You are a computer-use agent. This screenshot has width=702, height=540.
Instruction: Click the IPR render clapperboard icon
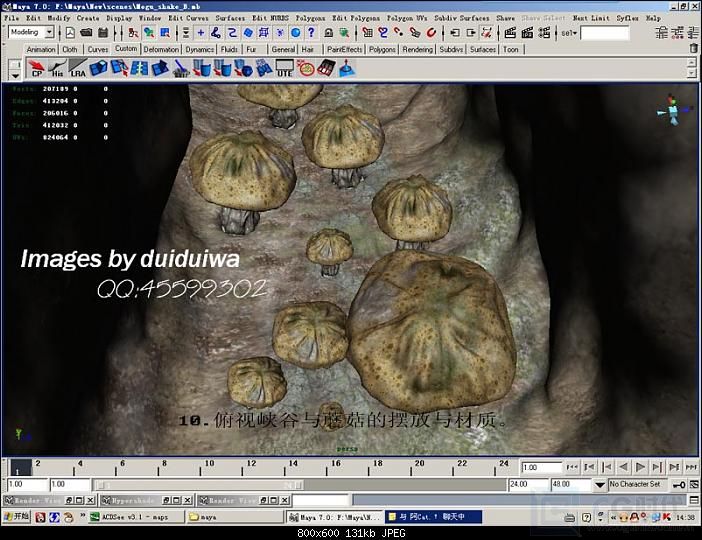tap(527, 33)
